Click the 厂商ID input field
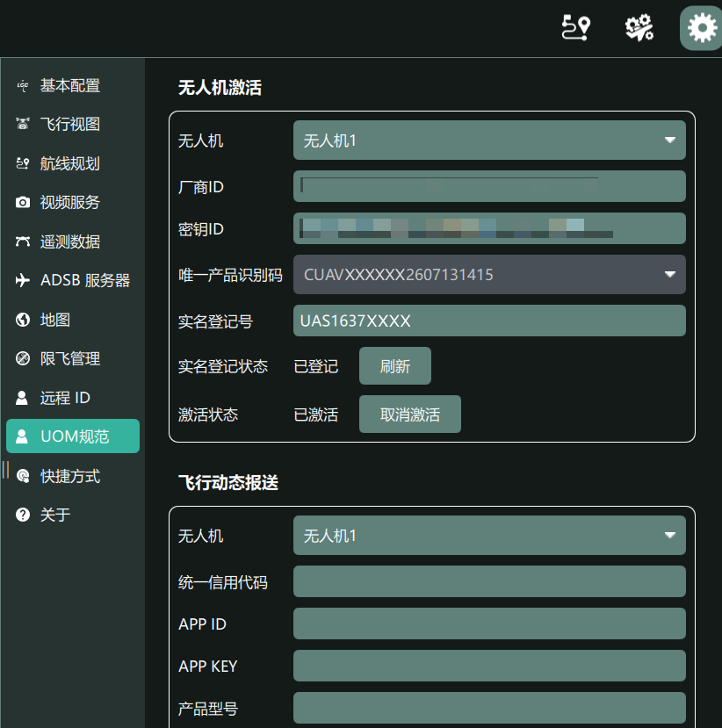This screenshot has width=722, height=728. coord(489,186)
